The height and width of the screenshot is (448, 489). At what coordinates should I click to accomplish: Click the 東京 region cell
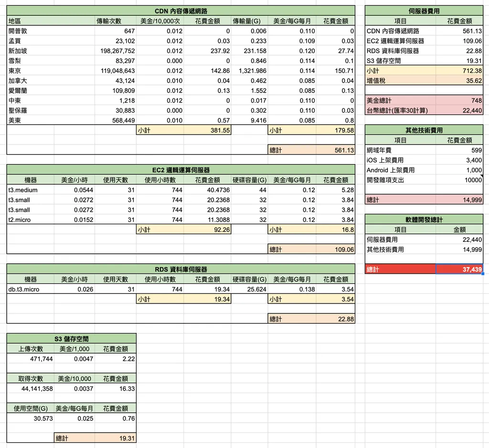(x=51, y=71)
